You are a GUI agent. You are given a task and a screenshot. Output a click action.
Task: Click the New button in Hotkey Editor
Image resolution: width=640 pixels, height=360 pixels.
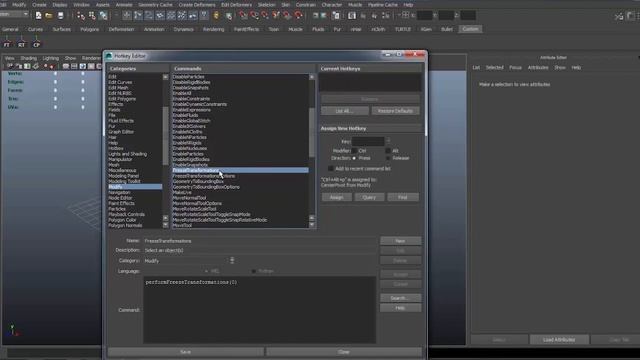(400, 241)
